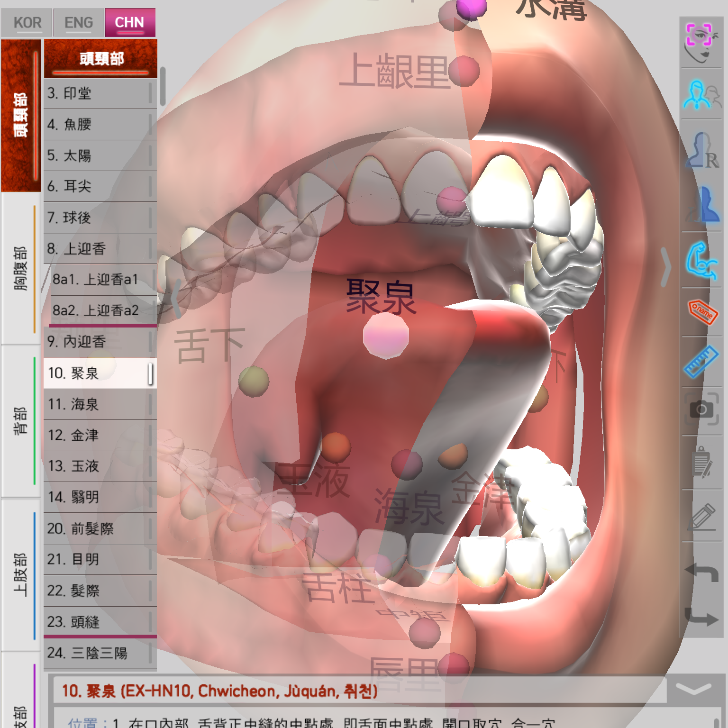
Task: Open the 胸腹部 body-region tab
Action: (21, 268)
